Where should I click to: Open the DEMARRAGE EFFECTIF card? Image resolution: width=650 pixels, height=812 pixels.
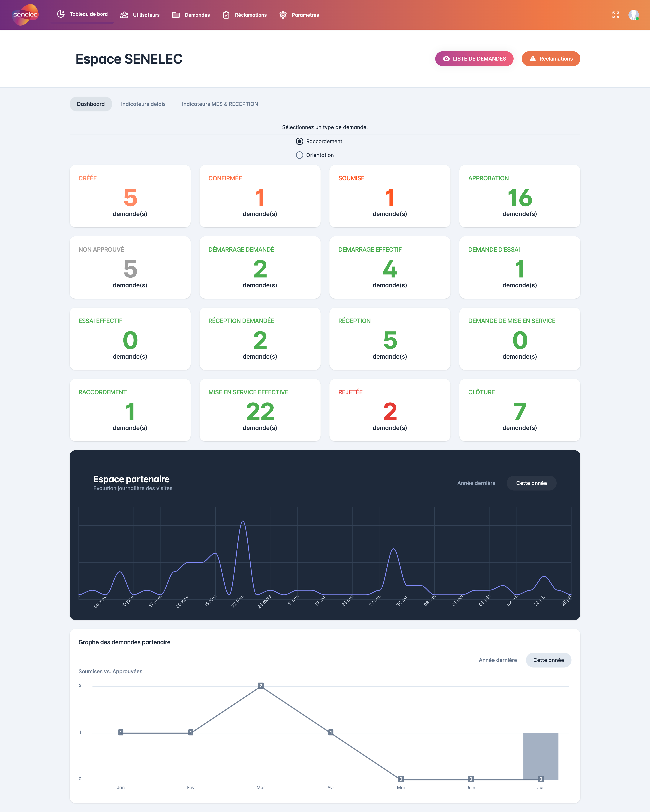pyautogui.click(x=390, y=267)
